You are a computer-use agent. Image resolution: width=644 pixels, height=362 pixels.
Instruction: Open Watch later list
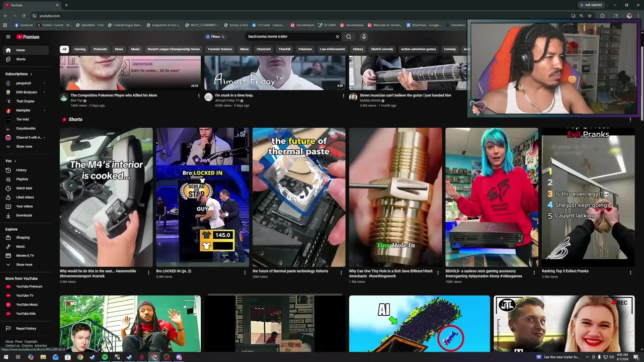click(26, 188)
